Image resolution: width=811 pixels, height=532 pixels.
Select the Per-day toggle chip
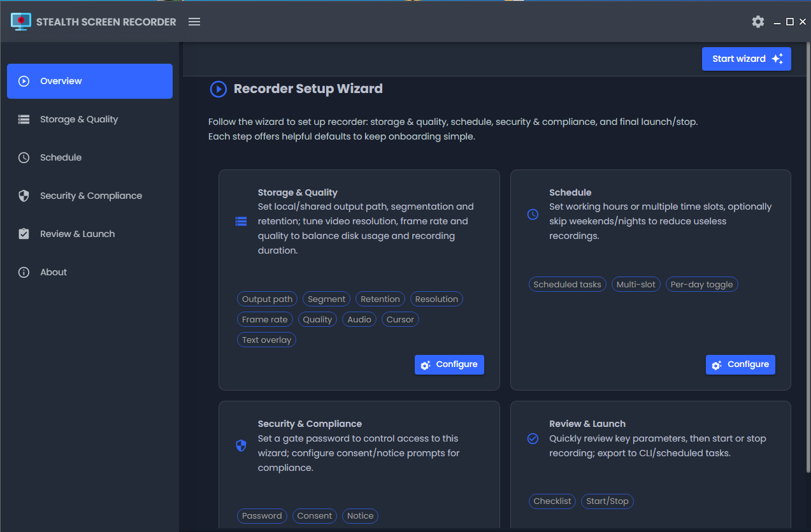click(701, 285)
